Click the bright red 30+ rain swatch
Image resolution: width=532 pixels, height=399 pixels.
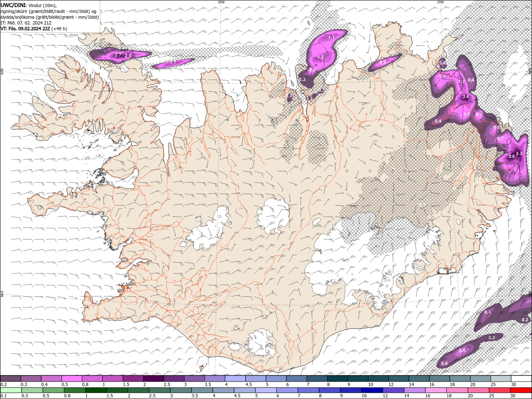click(521, 390)
